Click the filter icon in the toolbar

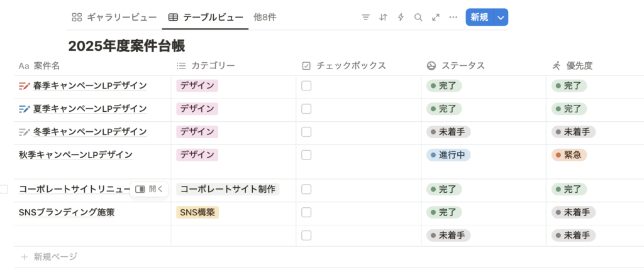365,18
